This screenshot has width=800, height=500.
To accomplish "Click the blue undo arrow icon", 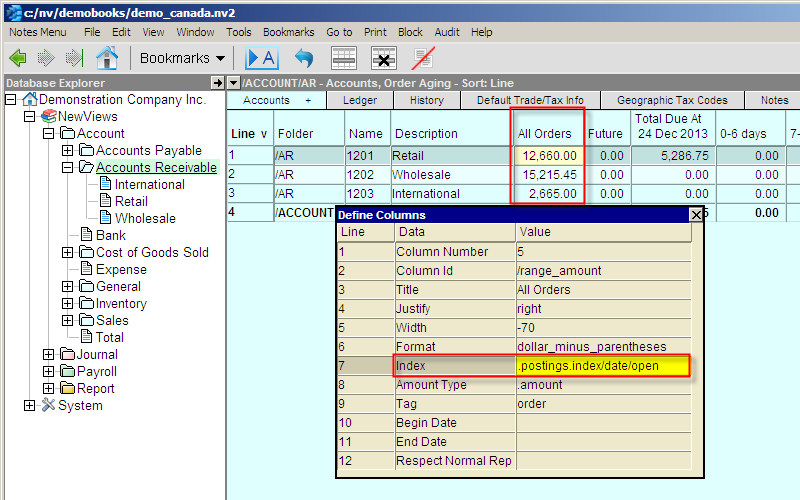I will click(303, 58).
